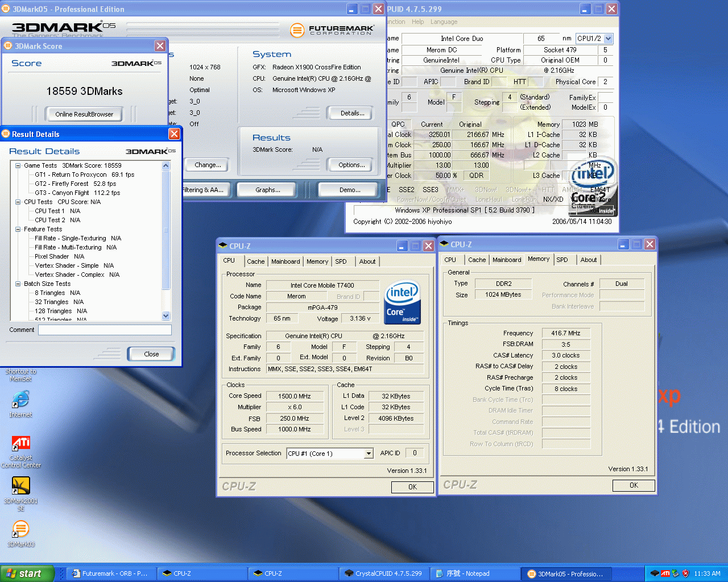
Task: Click the 416.7 MHz Frequency value in CPU-Z
Action: click(x=566, y=333)
